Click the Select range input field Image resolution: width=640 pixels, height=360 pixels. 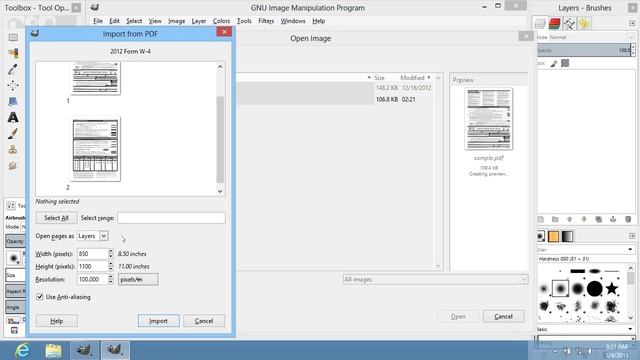click(x=171, y=218)
